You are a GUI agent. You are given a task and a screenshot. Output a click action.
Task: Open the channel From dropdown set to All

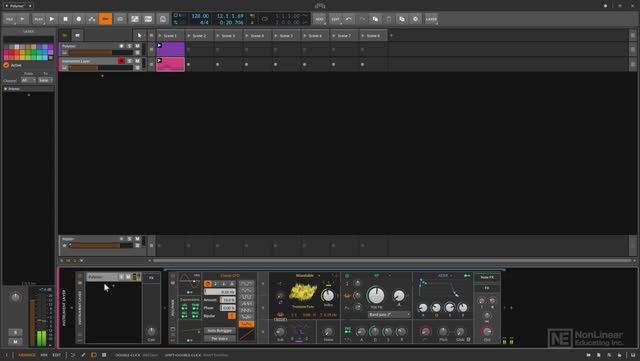tap(28, 80)
